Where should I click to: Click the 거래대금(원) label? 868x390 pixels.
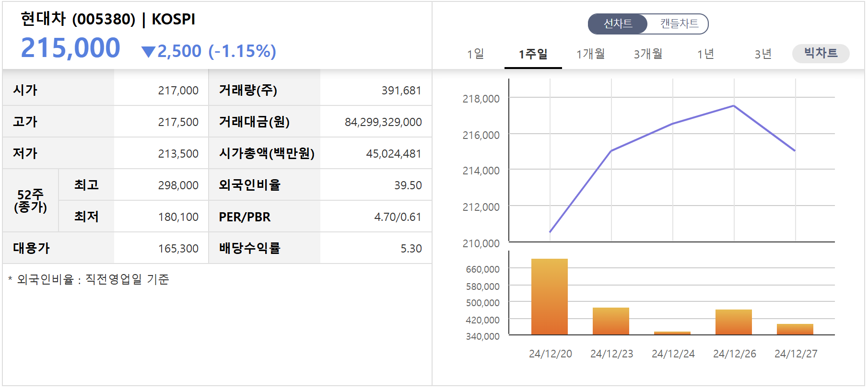tap(254, 122)
